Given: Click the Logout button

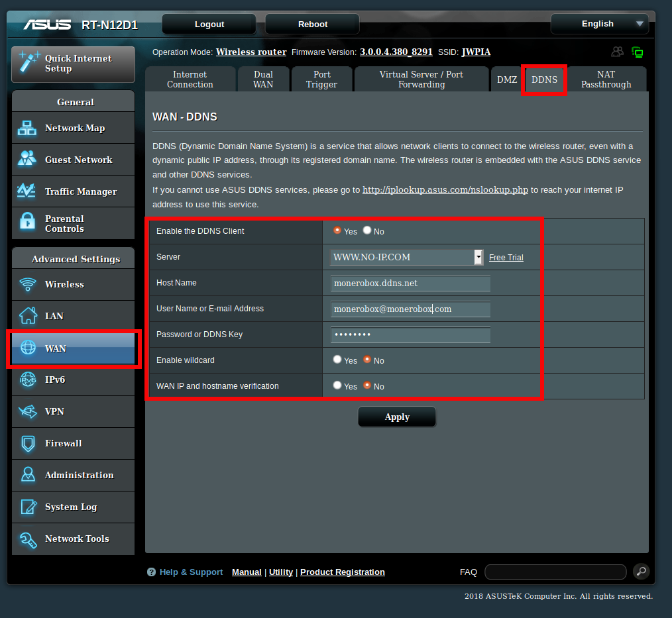Looking at the screenshot, I should pos(209,24).
